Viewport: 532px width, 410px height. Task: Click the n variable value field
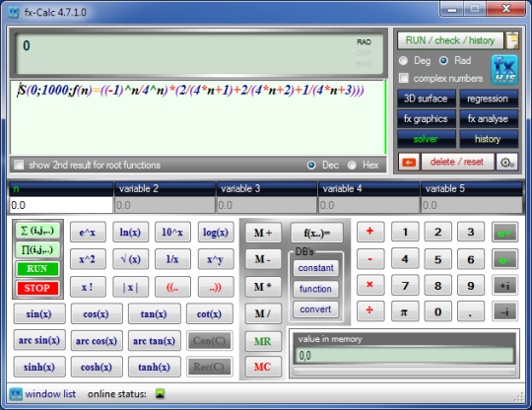click(x=61, y=205)
